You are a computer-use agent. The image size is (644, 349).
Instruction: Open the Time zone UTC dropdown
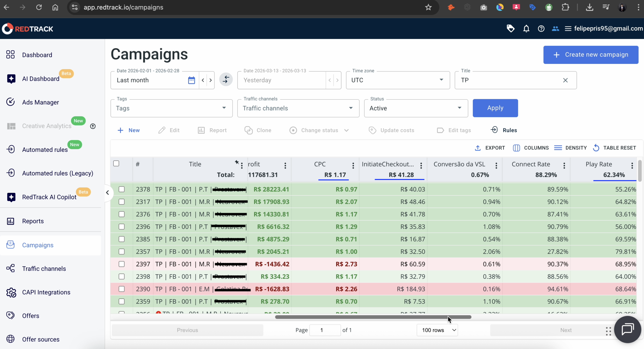coord(397,80)
